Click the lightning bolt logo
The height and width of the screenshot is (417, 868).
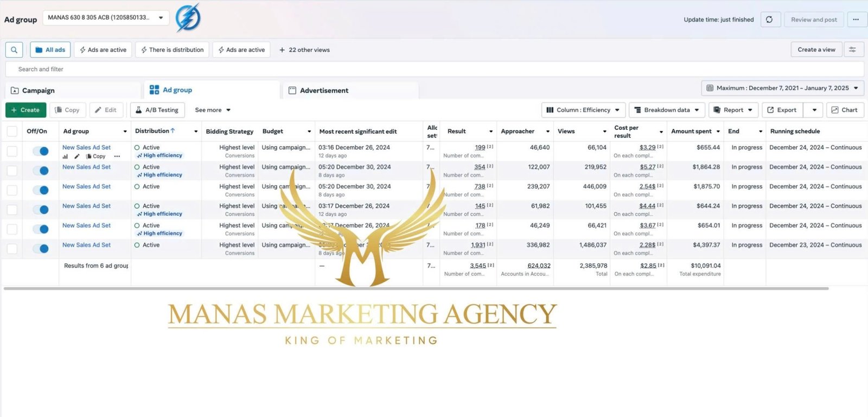(188, 18)
